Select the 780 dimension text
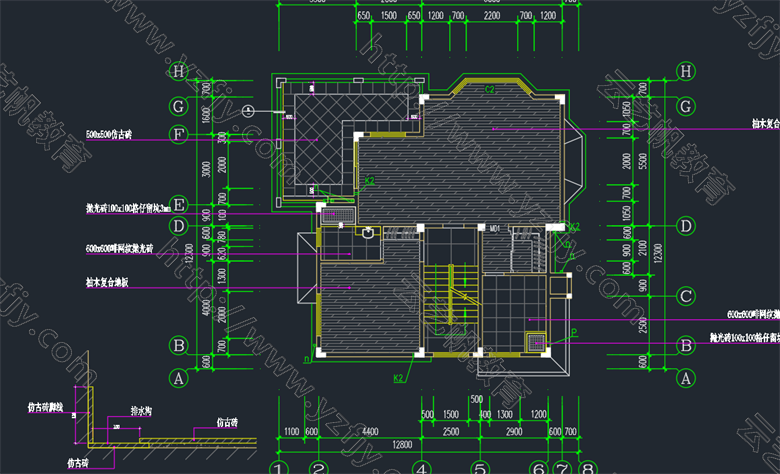Screen dimensions: 780x474 pos(222,237)
